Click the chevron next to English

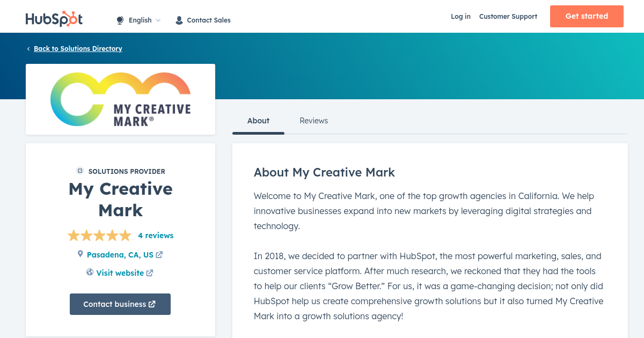158,20
